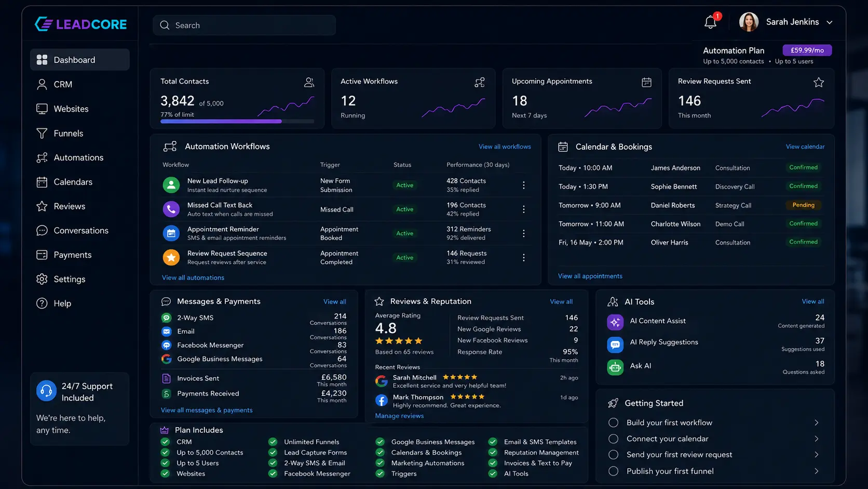Click the 24/7 Support headset icon
Viewport: 868px width, 489px height.
[x=46, y=391]
